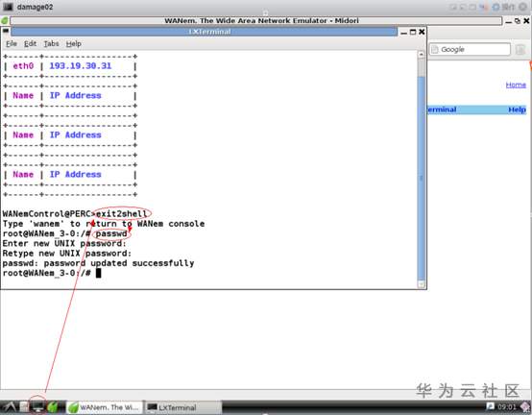Maximize the LXTerminal window
This screenshot has height=415, width=532.
pos(413,32)
